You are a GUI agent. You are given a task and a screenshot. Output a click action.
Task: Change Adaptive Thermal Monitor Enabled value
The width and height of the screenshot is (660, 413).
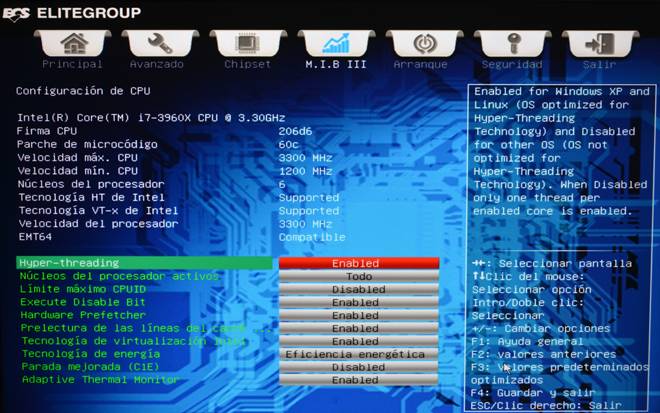(359, 380)
